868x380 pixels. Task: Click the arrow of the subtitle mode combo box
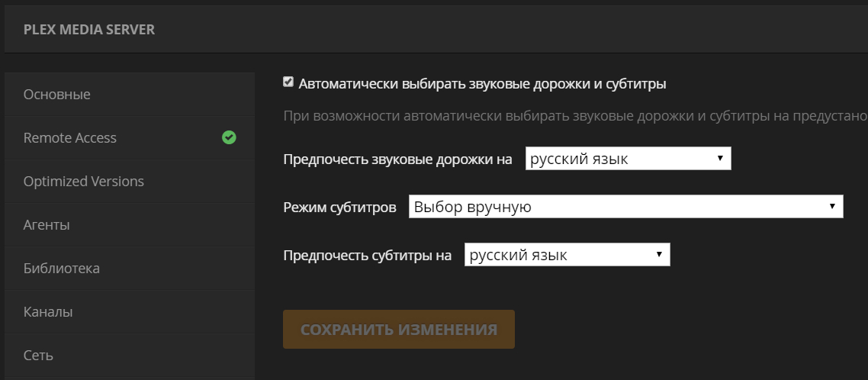(831, 208)
